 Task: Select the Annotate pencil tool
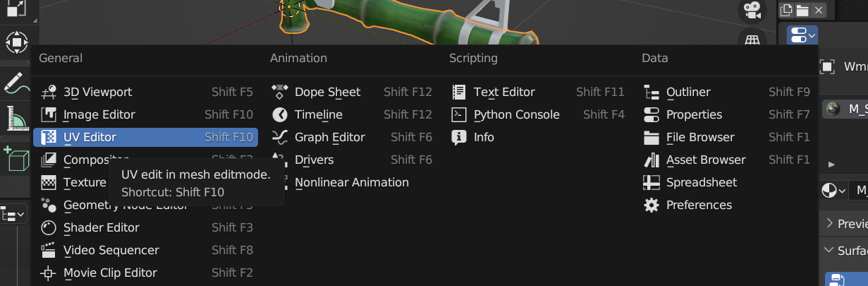(16, 82)
